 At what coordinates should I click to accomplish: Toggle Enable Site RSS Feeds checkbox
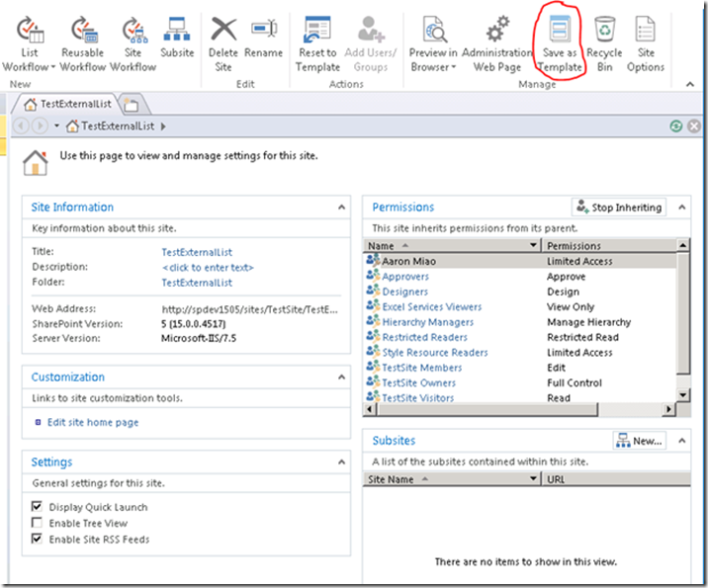pos(37,539)
